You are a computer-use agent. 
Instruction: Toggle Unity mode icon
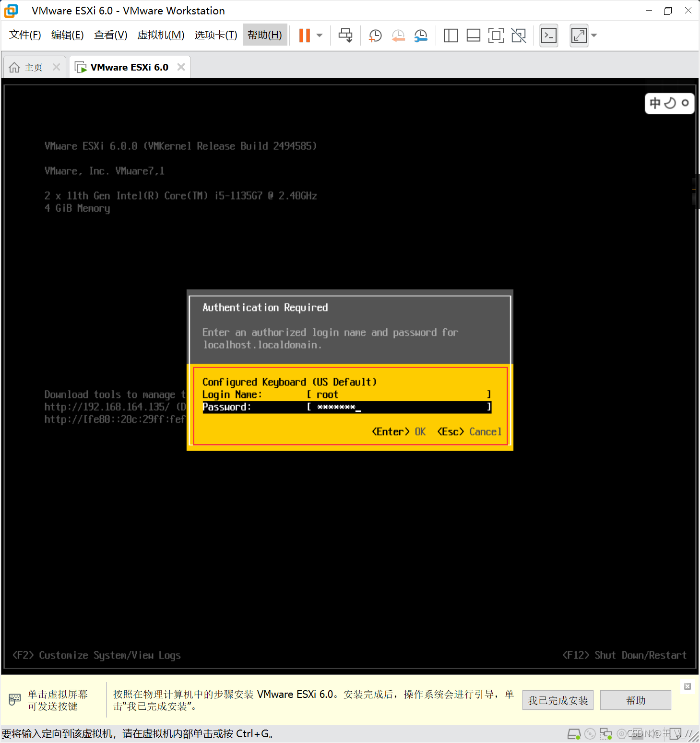[519, 35]
